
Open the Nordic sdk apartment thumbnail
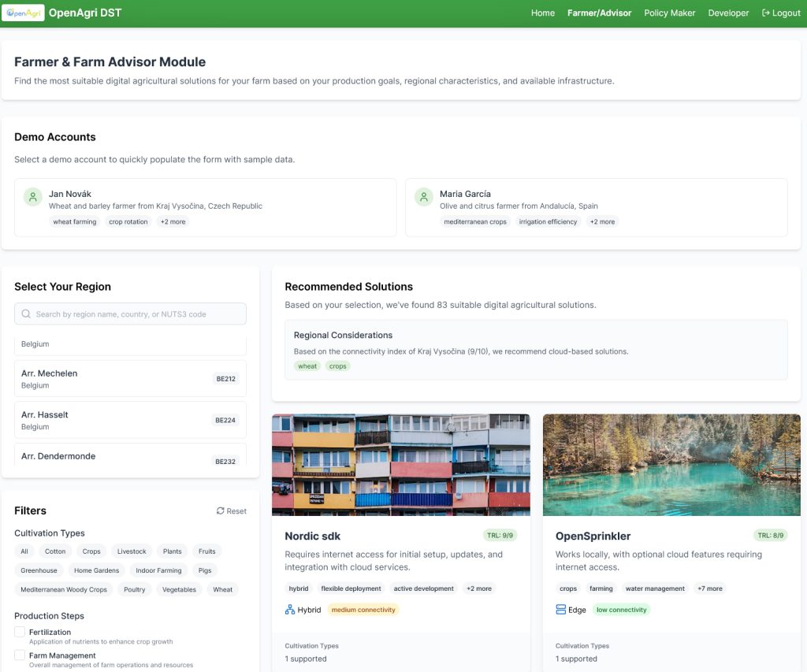400,465
